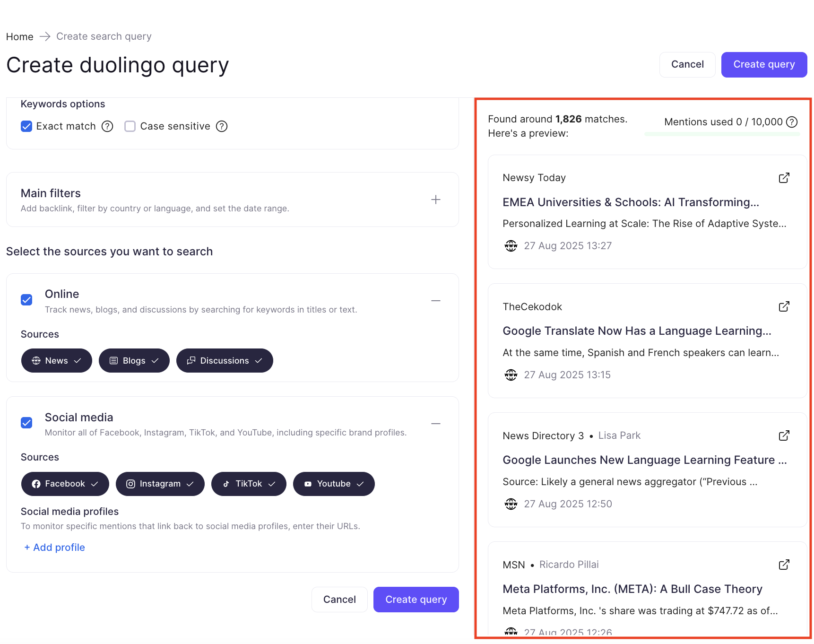This screenshot has height=644, width=814.
Task: Click help icon next to Case sensitive
Action: coord(222,126)
